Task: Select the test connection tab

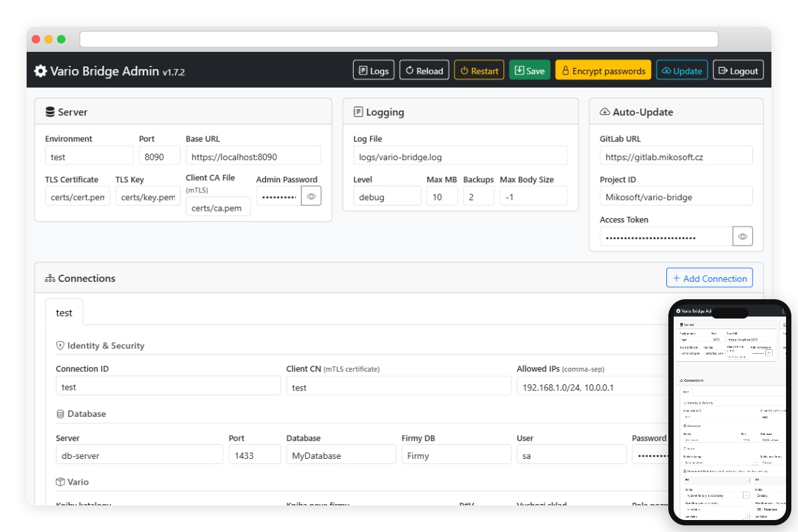Action: 64,313
